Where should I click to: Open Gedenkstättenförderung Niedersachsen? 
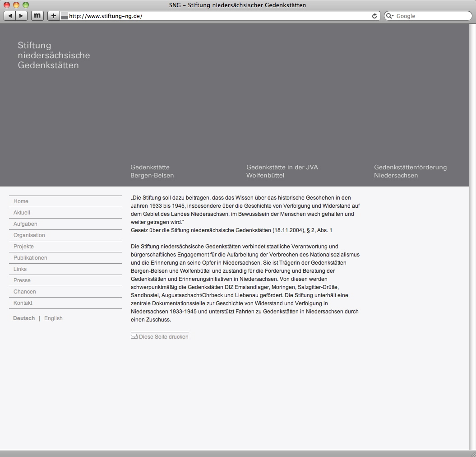pyautogui.click(x=410, y=171)
